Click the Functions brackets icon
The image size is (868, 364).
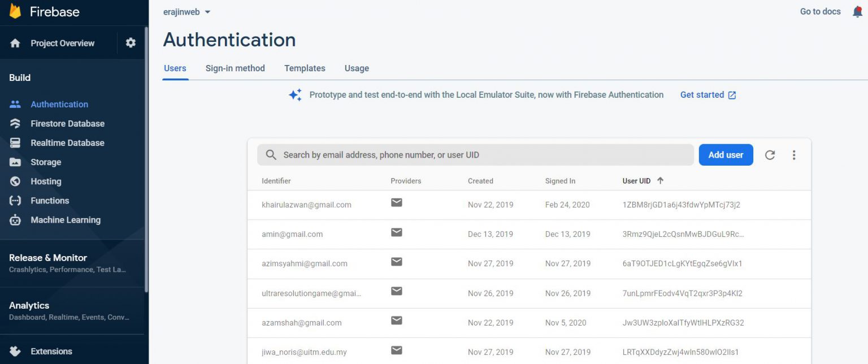(15, 201)
